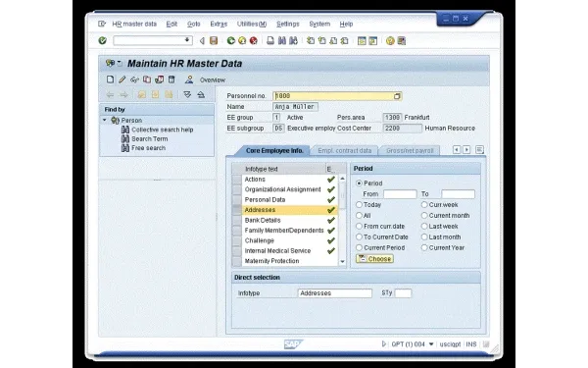Click the green Back arrow icon
588x368 pixels.
click(x=231, y=40)
